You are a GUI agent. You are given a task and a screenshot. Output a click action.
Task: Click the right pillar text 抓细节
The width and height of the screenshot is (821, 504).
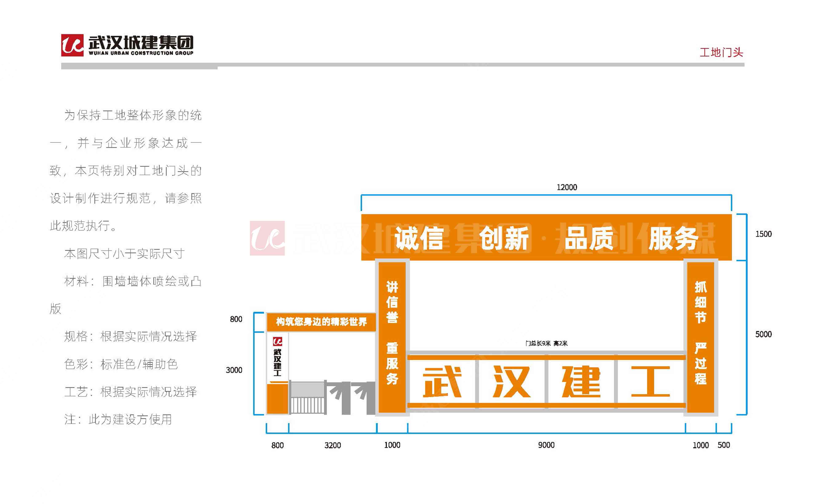pyautogui.click(x=700, y=302)
